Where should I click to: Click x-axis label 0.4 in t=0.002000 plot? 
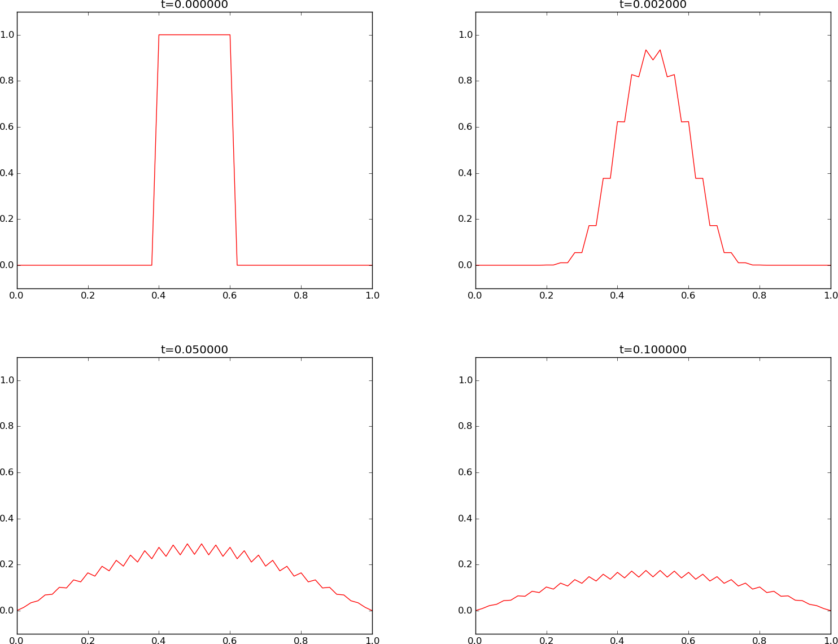[x=617, y=295]
